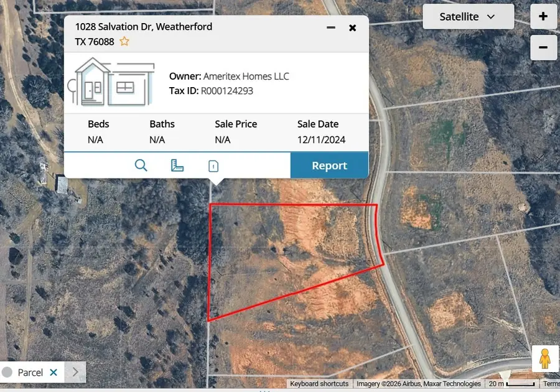The height and width of the screenshot is (392, 560).
Task: Open the search tool in the property card
Action: pos(141,165)
